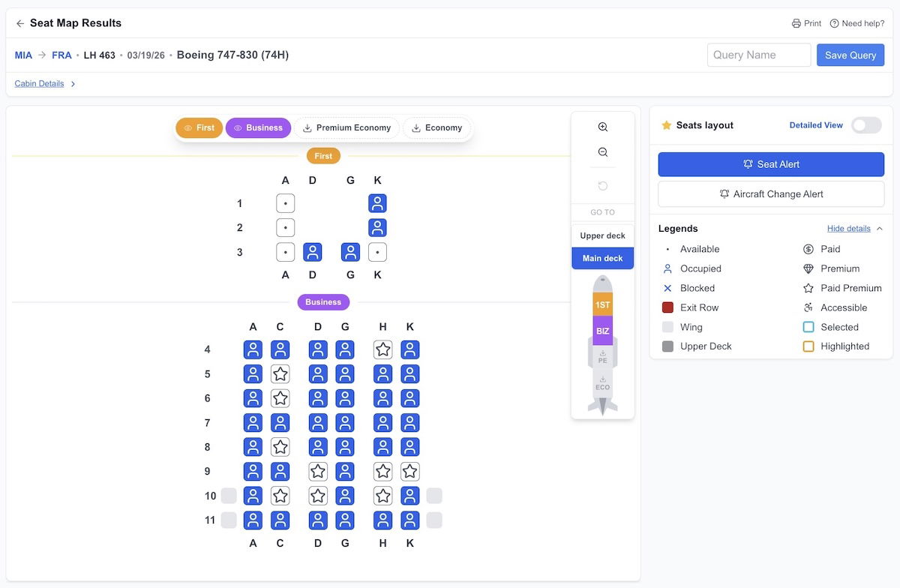The height and width of the screenshot is (588, 900).
Task: Click the Query Name input field
Action: tap(758, 55)
